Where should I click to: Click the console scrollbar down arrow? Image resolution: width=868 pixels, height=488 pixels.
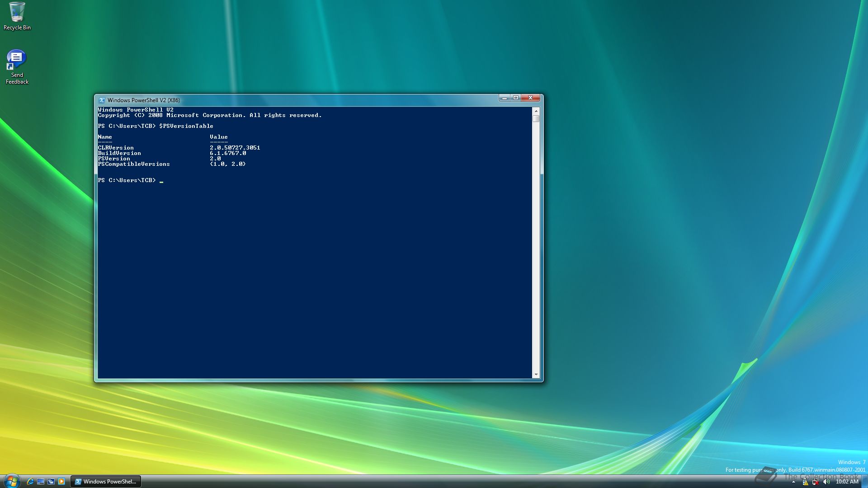point(536,375)
